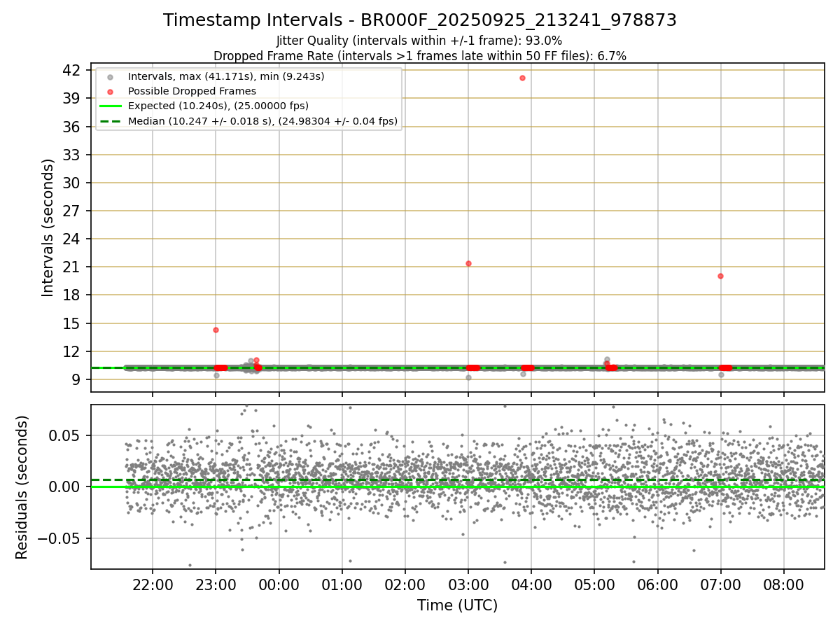Click the 00:00 time tick label

tap(279, 584)
